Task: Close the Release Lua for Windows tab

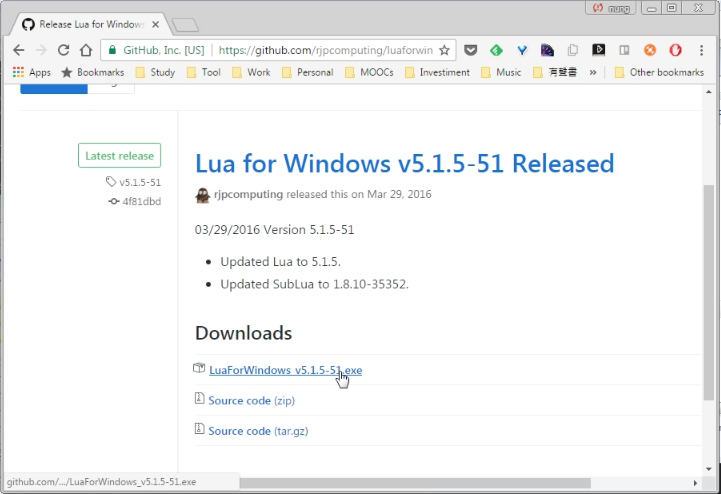Action: 155,24
